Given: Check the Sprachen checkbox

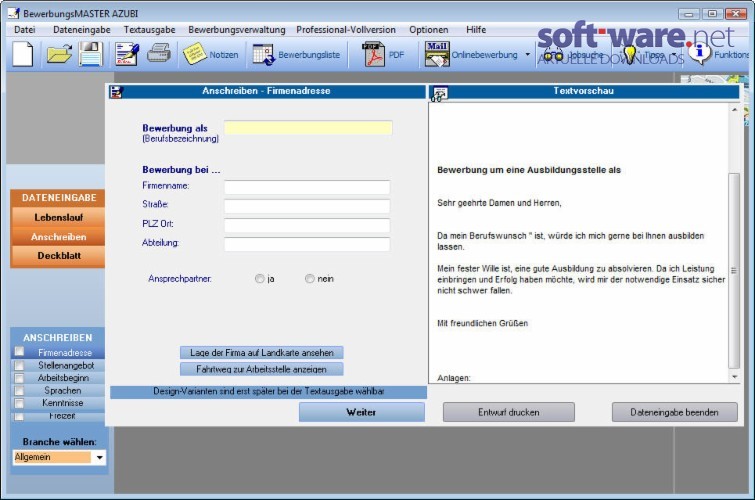Looking at the screenshot, I should click(x=19, y=390).
